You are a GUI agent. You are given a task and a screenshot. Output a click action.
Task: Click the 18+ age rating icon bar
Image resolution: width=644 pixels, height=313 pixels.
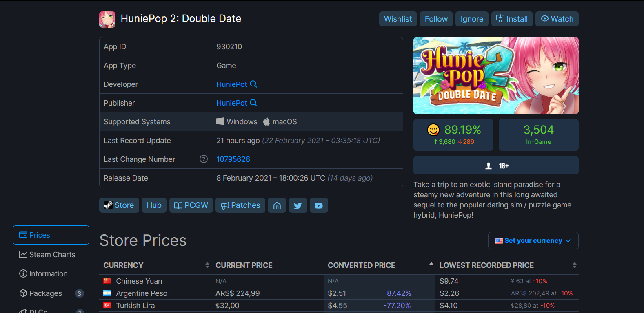tap(496, 165)
